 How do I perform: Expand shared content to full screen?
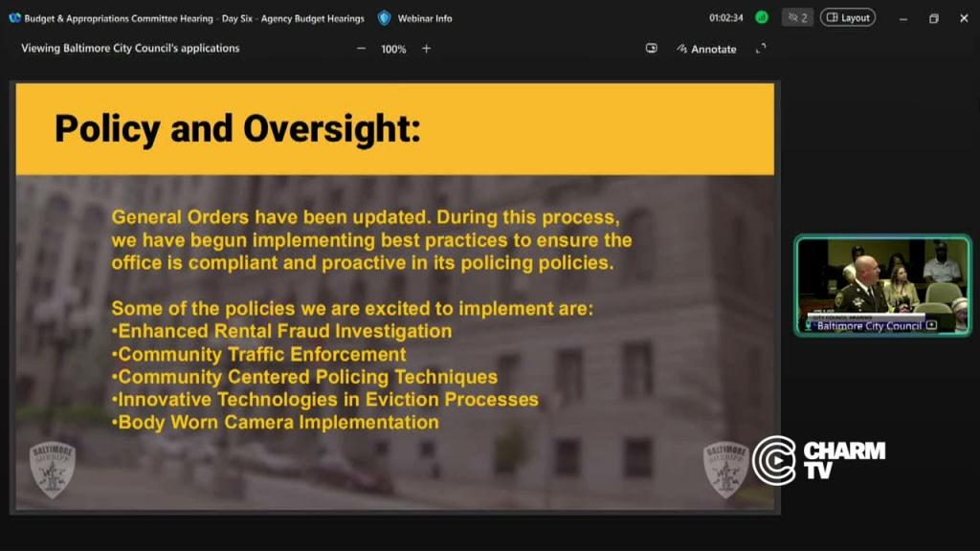tap(761, 49)
